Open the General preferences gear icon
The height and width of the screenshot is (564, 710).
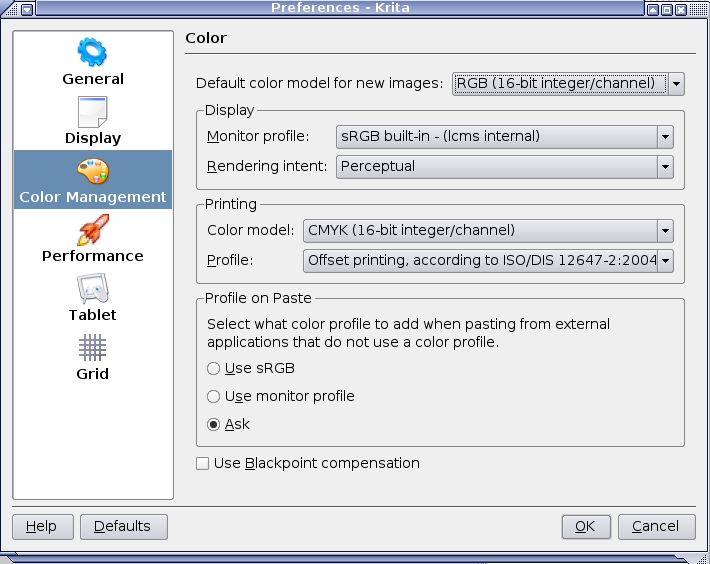point(93,52)
